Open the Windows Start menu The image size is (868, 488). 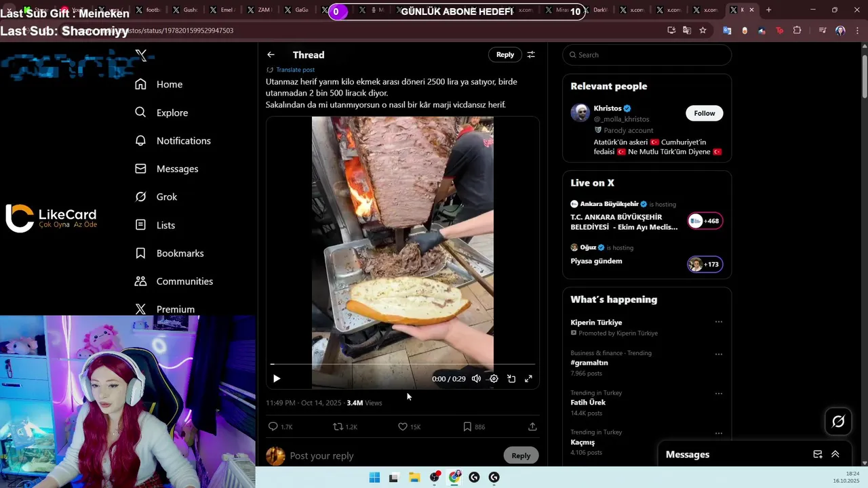[x=374, y=478]
